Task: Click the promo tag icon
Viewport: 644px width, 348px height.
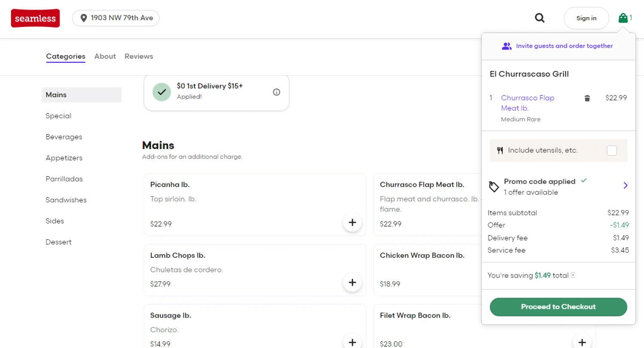Action: click(x=494, y=187)
